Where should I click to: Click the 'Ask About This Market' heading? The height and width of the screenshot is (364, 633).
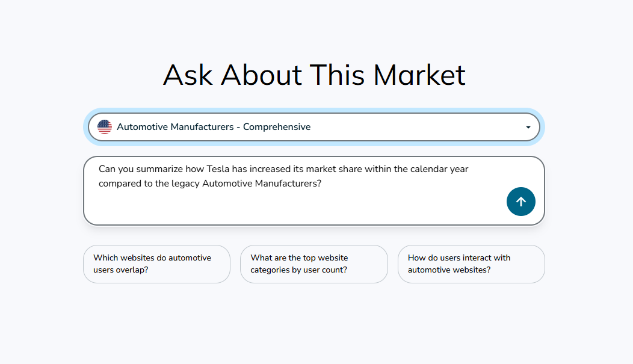314,75
